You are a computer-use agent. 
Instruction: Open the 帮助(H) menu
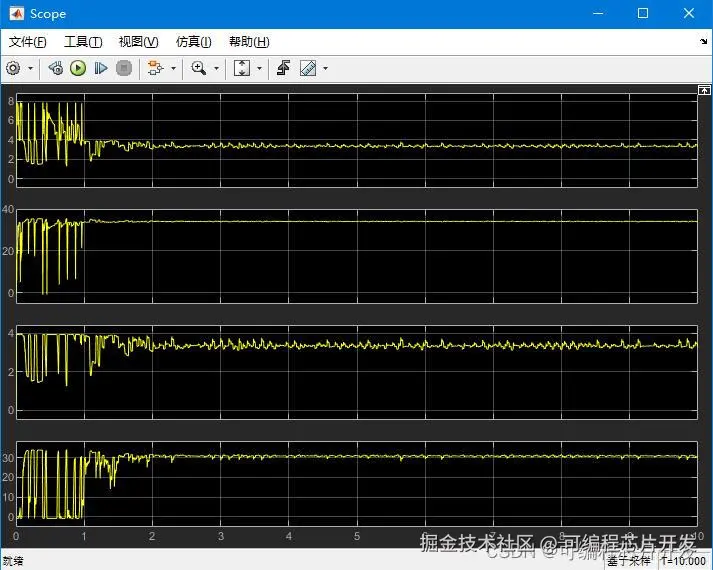(249, 42)
